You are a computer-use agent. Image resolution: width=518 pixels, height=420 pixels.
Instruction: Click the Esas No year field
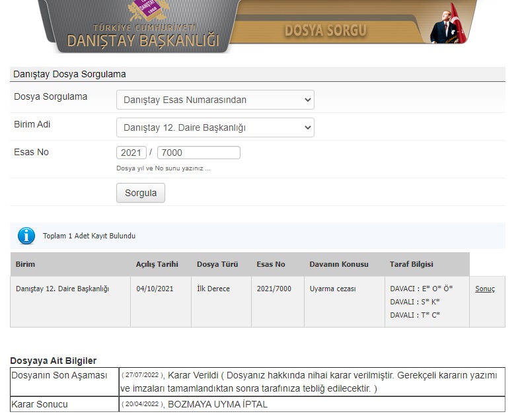[131, 153]
